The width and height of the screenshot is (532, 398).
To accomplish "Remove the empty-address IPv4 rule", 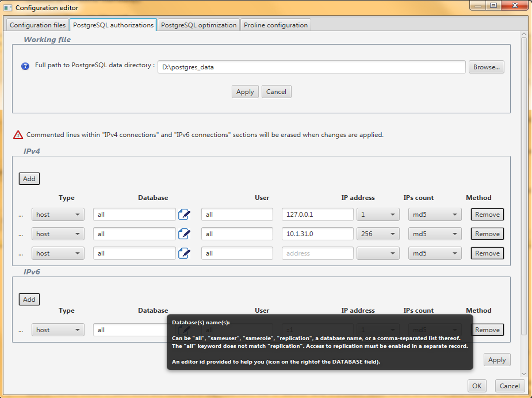I will coord(487,253).
